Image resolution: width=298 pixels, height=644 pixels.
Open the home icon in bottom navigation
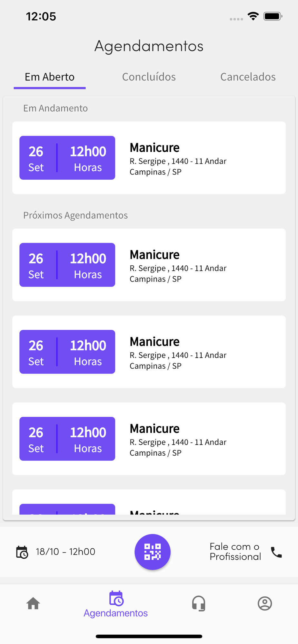click(33, 603)
